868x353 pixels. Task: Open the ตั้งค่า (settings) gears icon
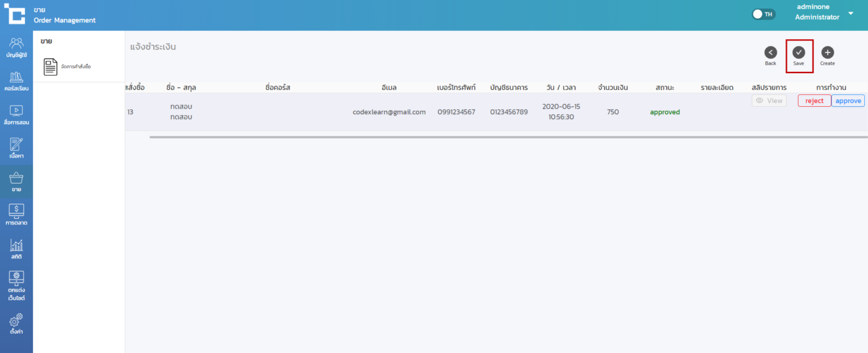point(16,323)
